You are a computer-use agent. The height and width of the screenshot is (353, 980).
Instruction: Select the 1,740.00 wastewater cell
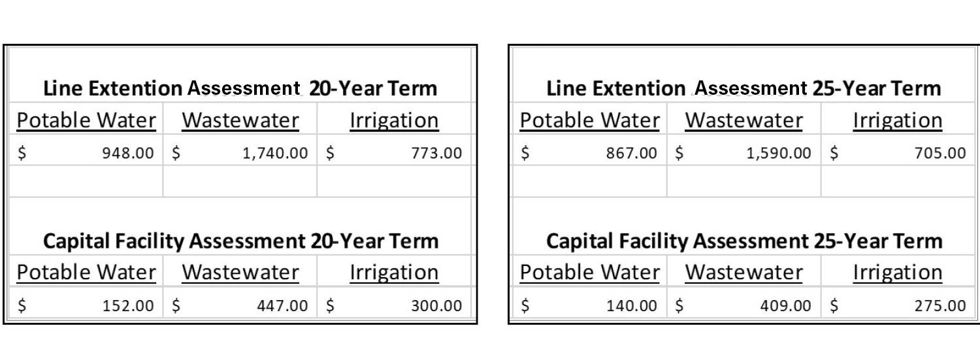click(x=240, y=153)
